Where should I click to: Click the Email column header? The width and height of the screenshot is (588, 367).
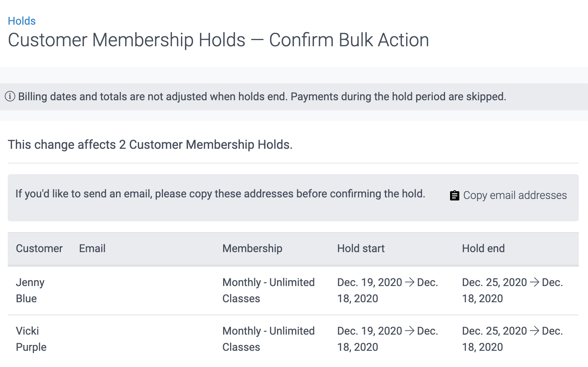(x=92, y=249)
